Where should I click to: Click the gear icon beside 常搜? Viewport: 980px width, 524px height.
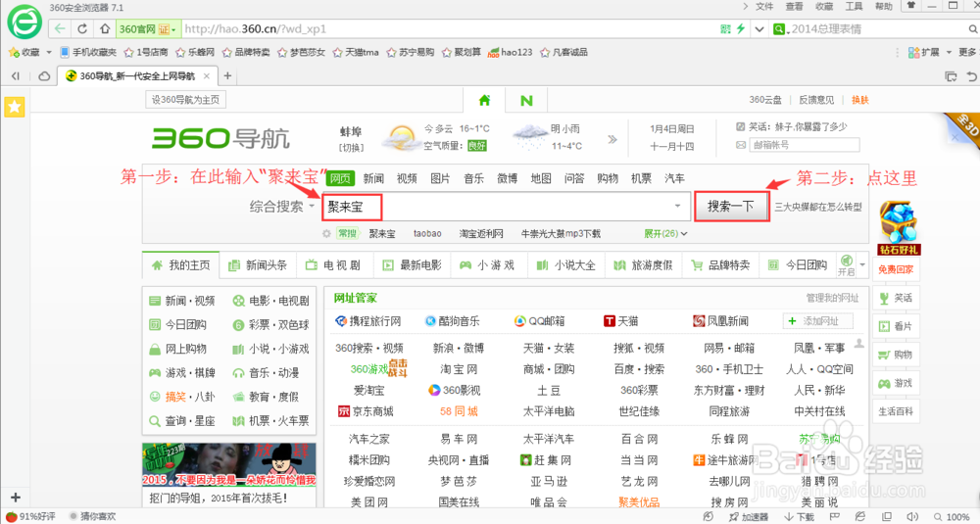[326, 233]
